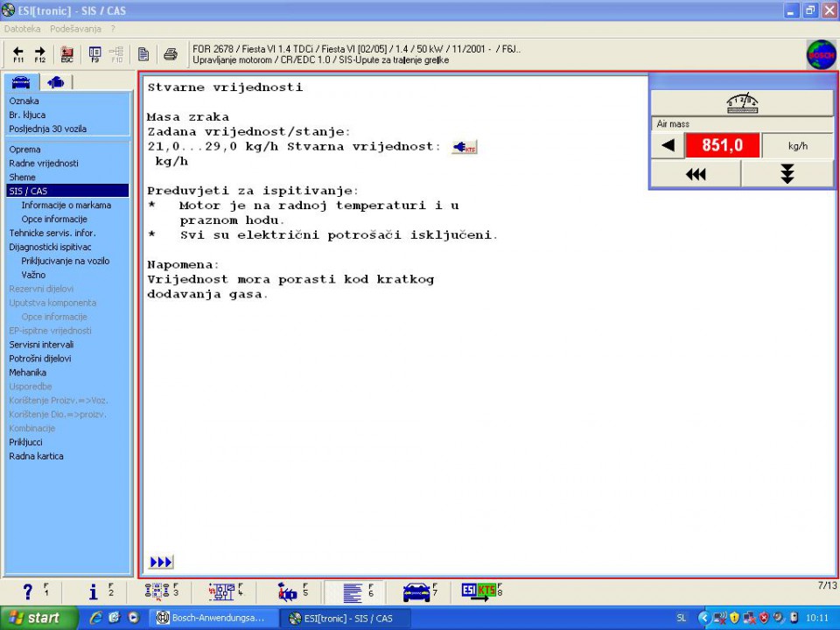This screenshot has width=840, height=630.
Task: Select Tehnicke servis. infor. in sidebar
Action: click(x=52, y=233)
